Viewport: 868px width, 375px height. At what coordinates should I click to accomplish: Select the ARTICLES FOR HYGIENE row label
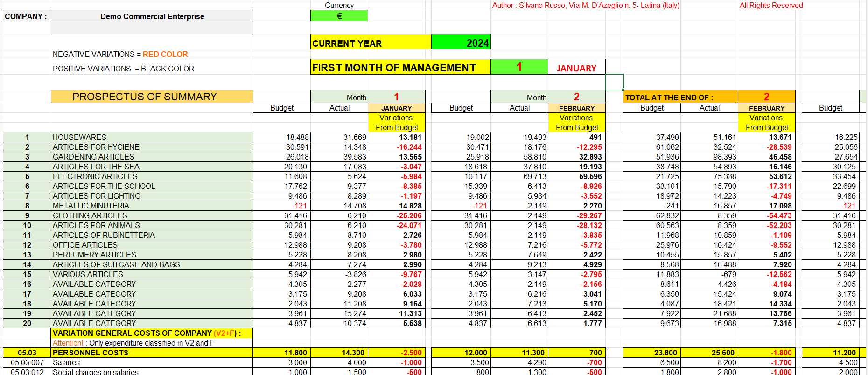coord(152,147)
